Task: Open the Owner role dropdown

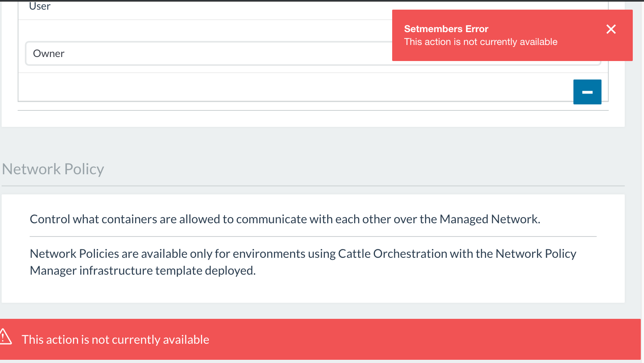Action: [313, 53]
